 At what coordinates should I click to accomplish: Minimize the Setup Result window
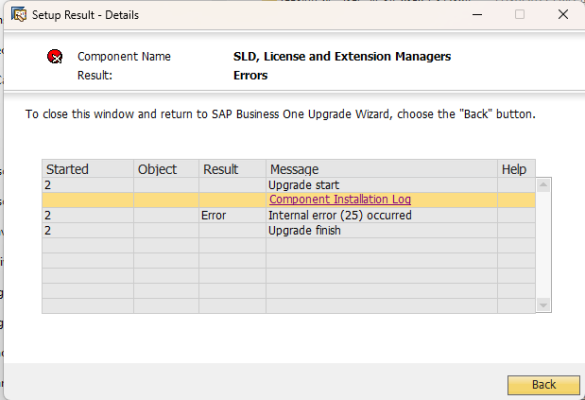(x=477, y=15)
